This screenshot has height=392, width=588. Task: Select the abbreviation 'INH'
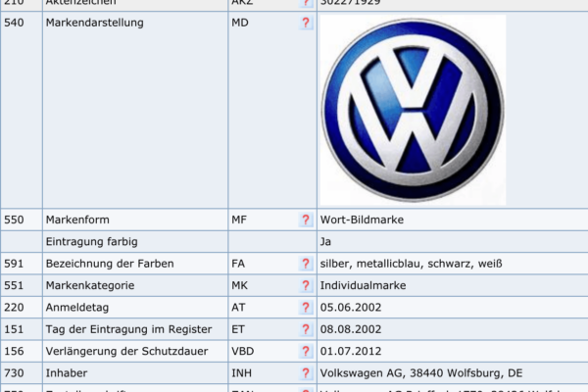click(x=241, y=373)
